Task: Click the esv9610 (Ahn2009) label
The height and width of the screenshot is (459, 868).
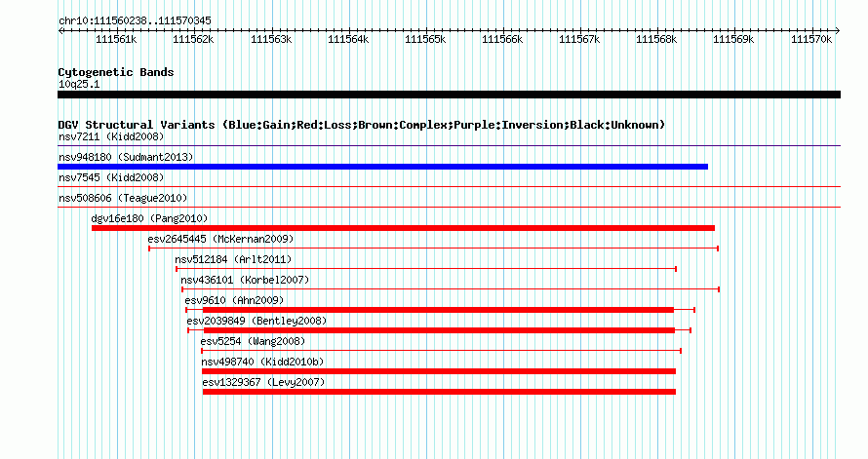Action: [x=234, y=300]
